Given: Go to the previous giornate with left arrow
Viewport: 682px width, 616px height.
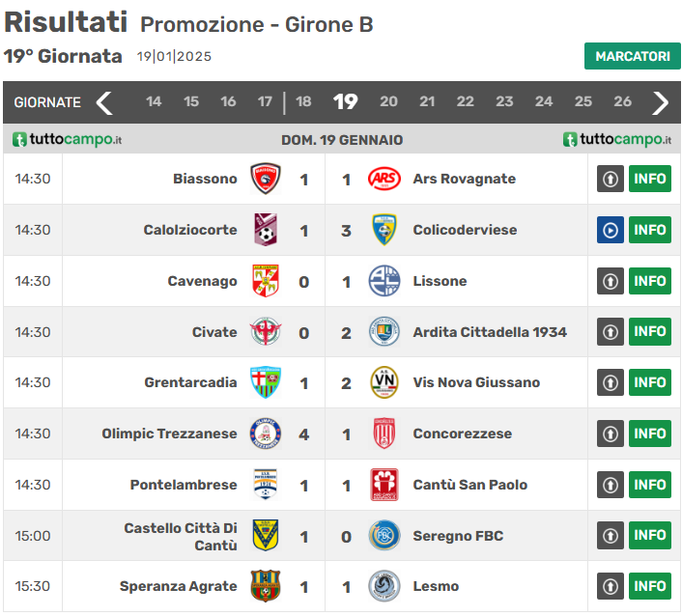Looking at the screenshot, I should (104, 102).
